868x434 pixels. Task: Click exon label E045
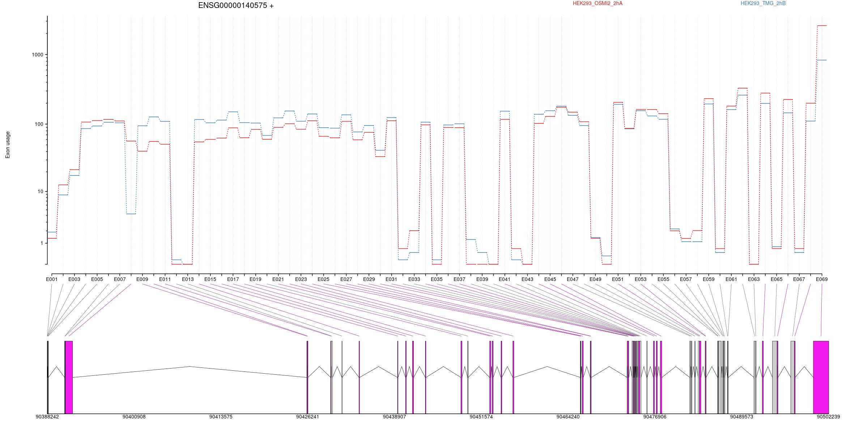(x=550, y=279)
